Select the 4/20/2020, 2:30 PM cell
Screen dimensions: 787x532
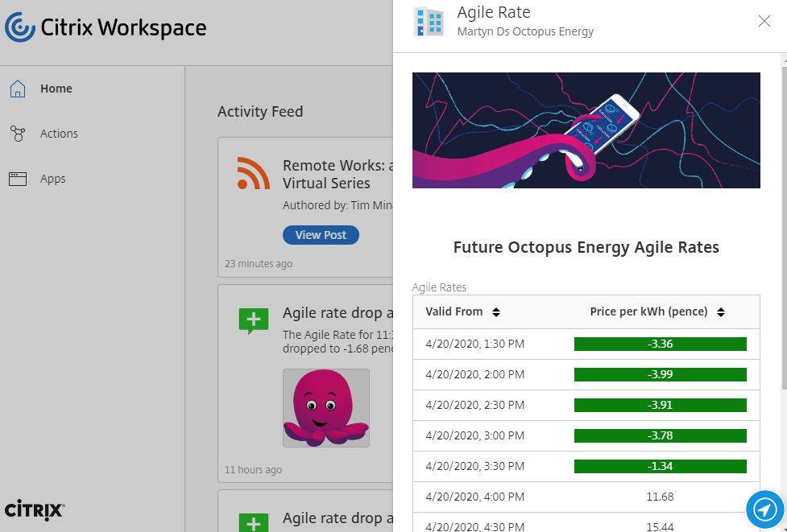[x=474, y=405]
